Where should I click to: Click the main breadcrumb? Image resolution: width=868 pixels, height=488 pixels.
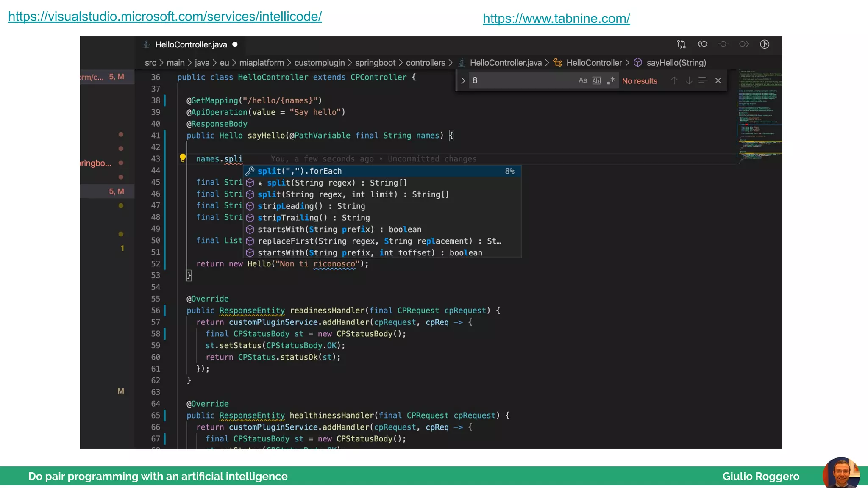tap(175, 63)
